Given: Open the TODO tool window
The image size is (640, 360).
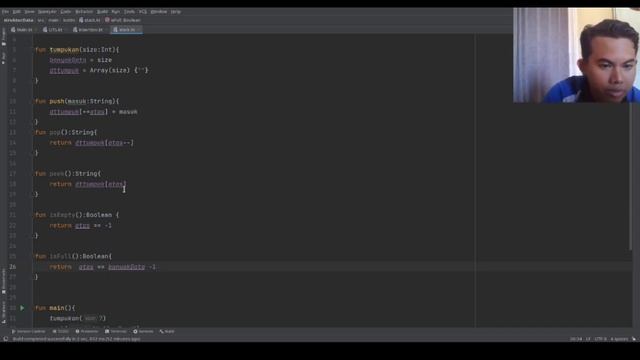Looking at the screenshot, I should coord(60,331).
